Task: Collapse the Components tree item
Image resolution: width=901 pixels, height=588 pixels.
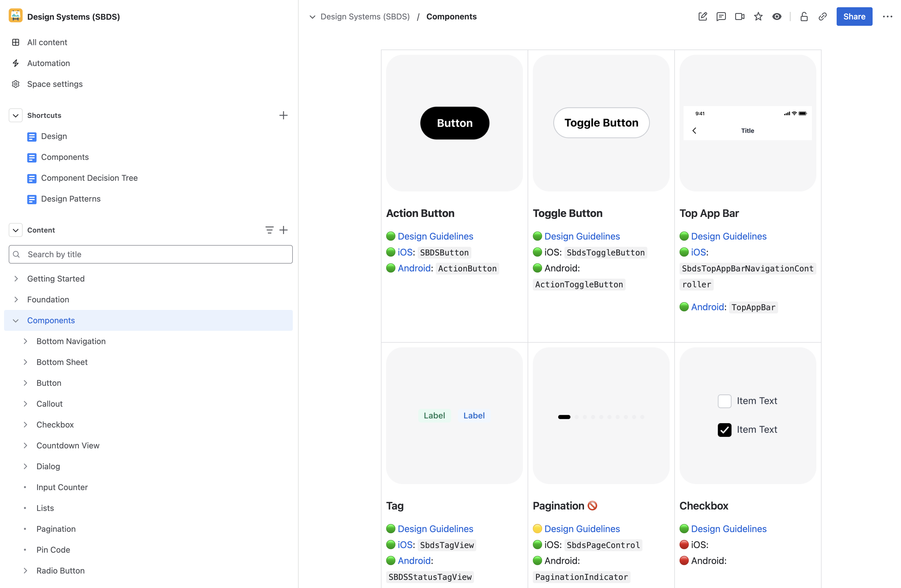Action: pos(16,320)
